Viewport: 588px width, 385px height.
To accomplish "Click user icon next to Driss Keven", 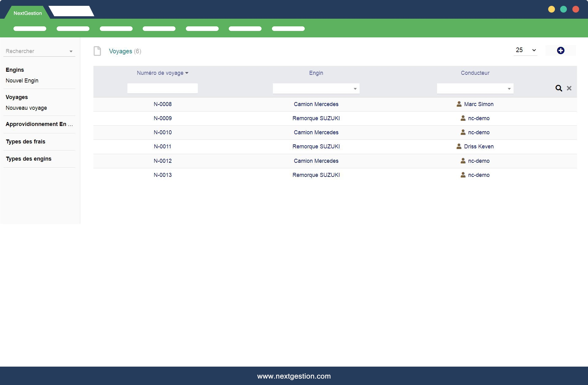I will click(459, 147).
